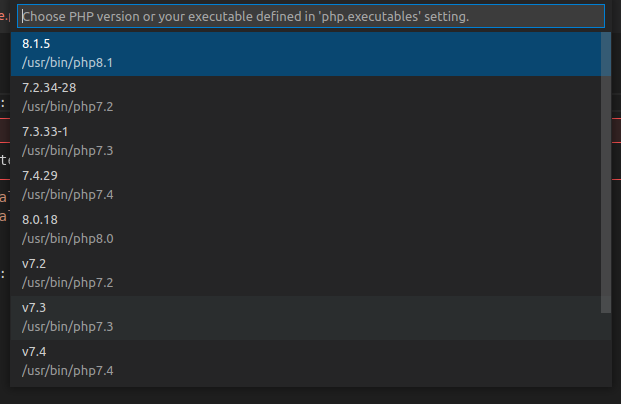The image size is (621, 404).
Task: Select PHP version 8.1.5
Action: coord(36,44)
